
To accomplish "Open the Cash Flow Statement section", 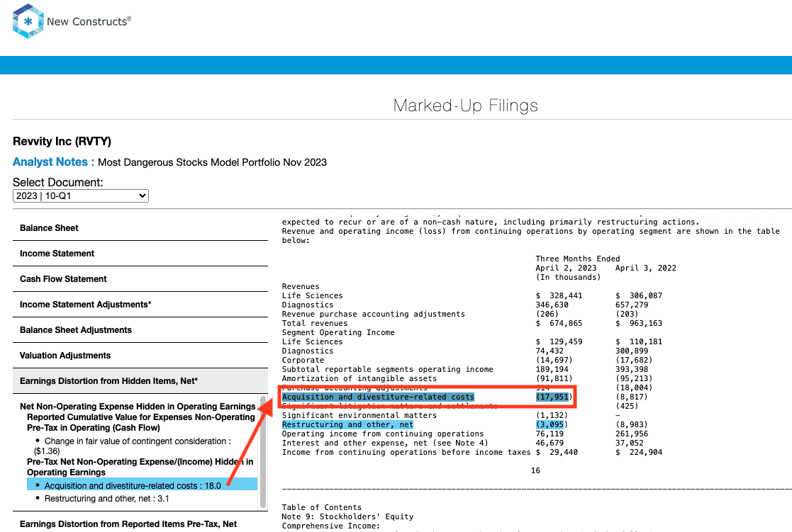I will (140, 279).
